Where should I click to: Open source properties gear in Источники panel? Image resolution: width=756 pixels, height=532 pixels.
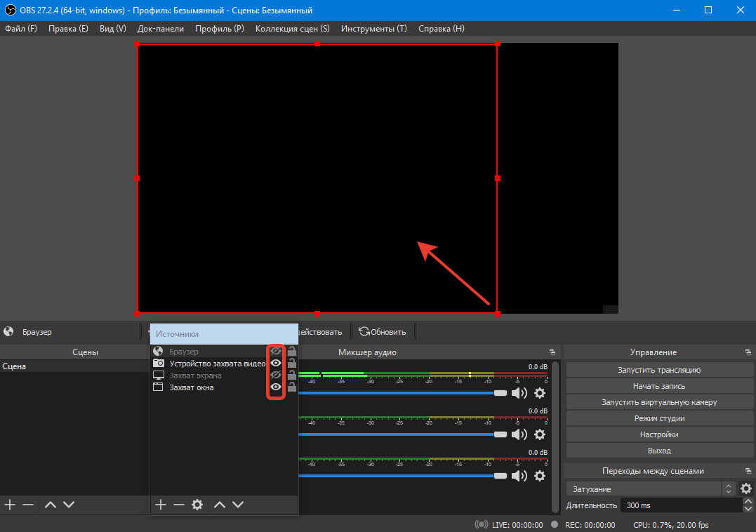(197, 505)
